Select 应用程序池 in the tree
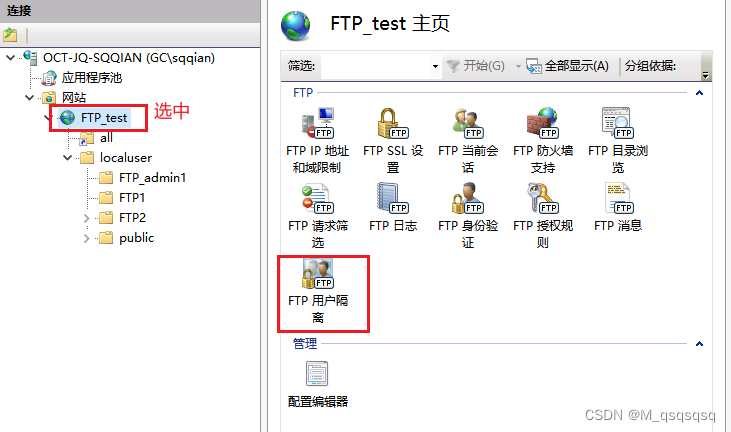 tap(92, 77)
